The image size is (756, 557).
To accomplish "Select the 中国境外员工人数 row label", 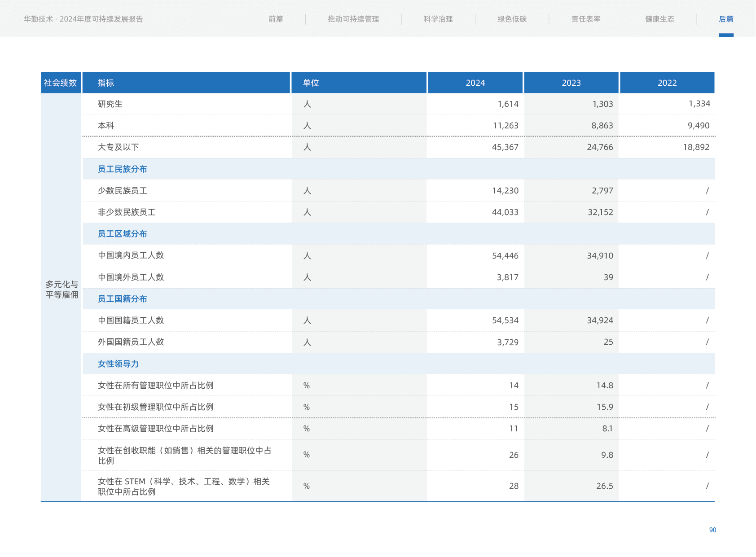I will click(131, 277).
